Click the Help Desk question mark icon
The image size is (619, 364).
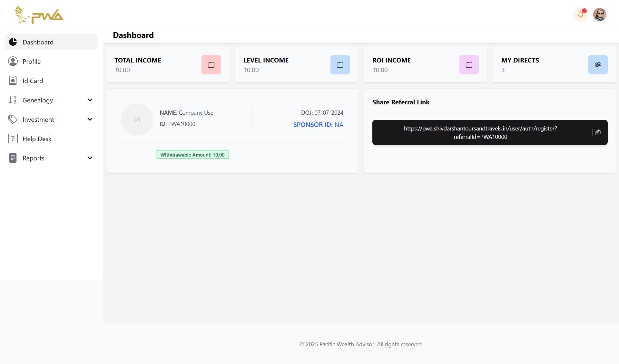tap(13, 139)
